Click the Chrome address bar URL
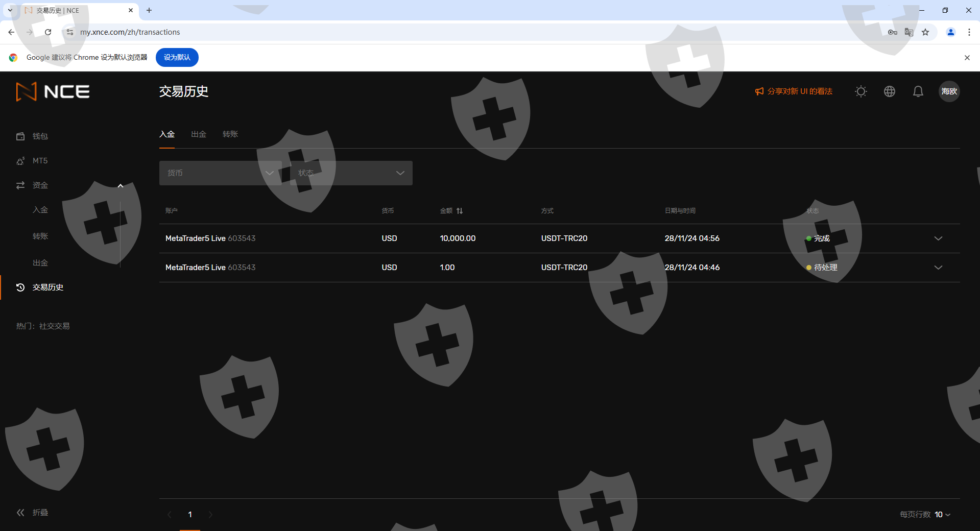This screenshot has width=980, height=531. click(x=130, y=32)
